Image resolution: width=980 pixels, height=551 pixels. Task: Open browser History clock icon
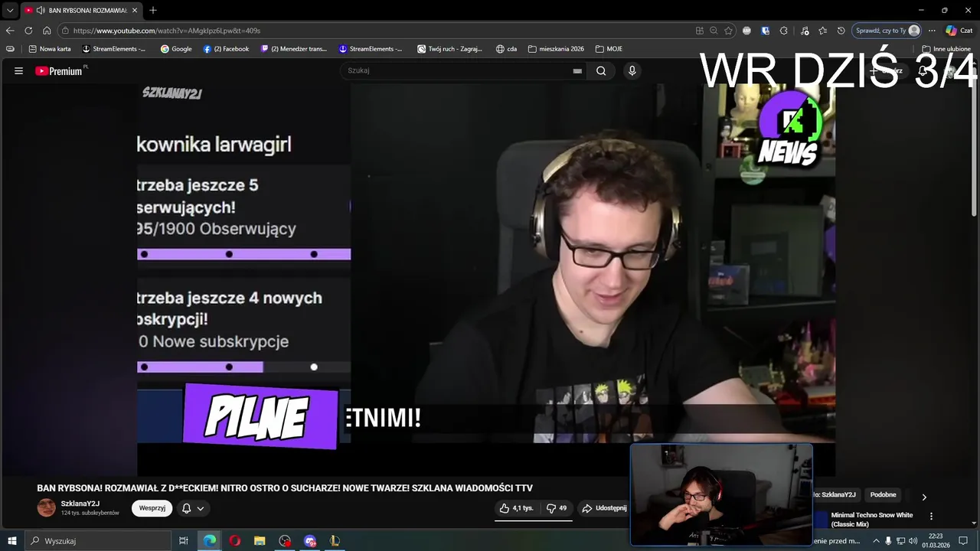(841, 31)
